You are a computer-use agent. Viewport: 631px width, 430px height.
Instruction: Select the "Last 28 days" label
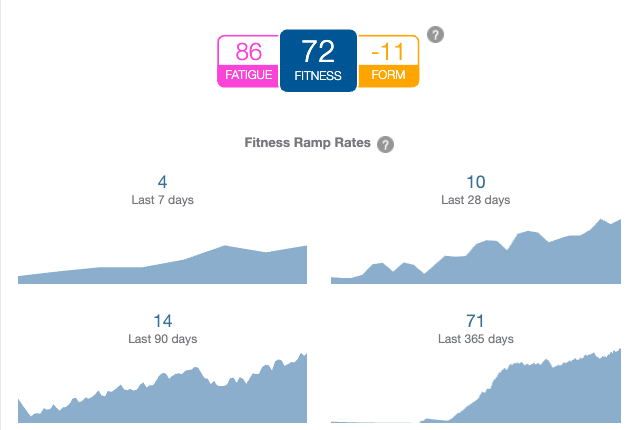476,200
